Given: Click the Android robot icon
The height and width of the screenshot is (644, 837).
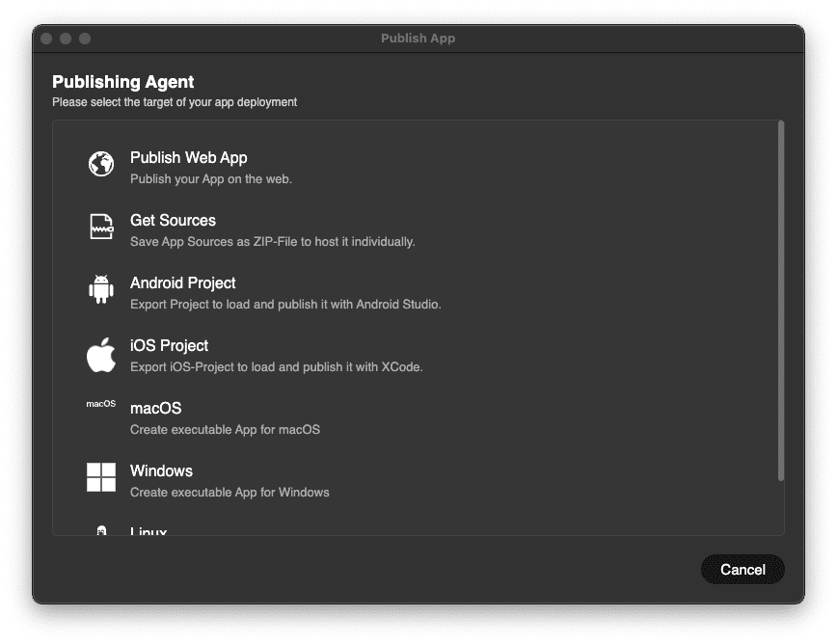Looking at the screenshot, I should coord(101,289).
